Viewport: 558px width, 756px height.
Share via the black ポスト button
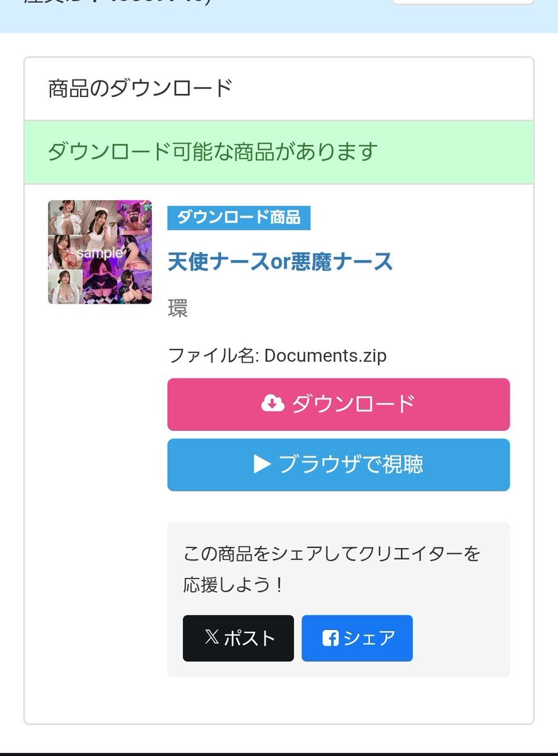pos(238,638)
